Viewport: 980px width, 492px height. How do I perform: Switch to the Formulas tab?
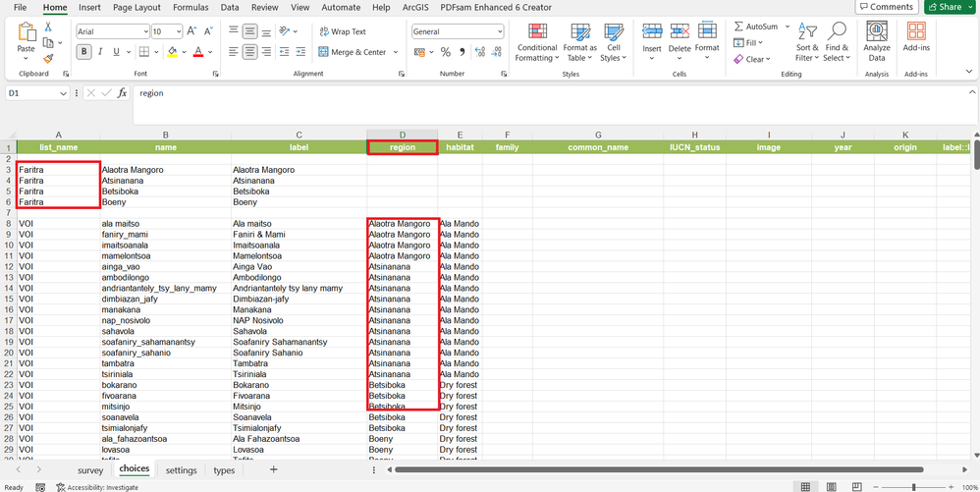click(x=191, y=8)
